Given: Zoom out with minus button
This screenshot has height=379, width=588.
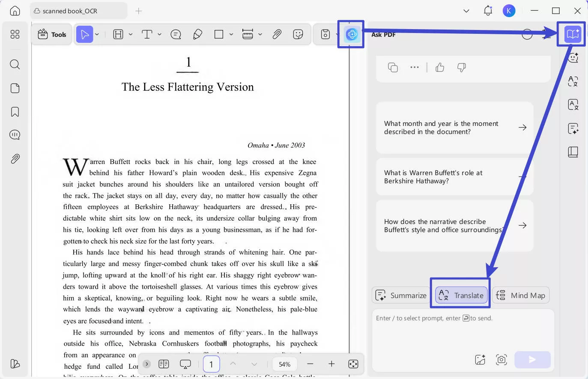Looking at the screenshot, I should coord(310,364).
